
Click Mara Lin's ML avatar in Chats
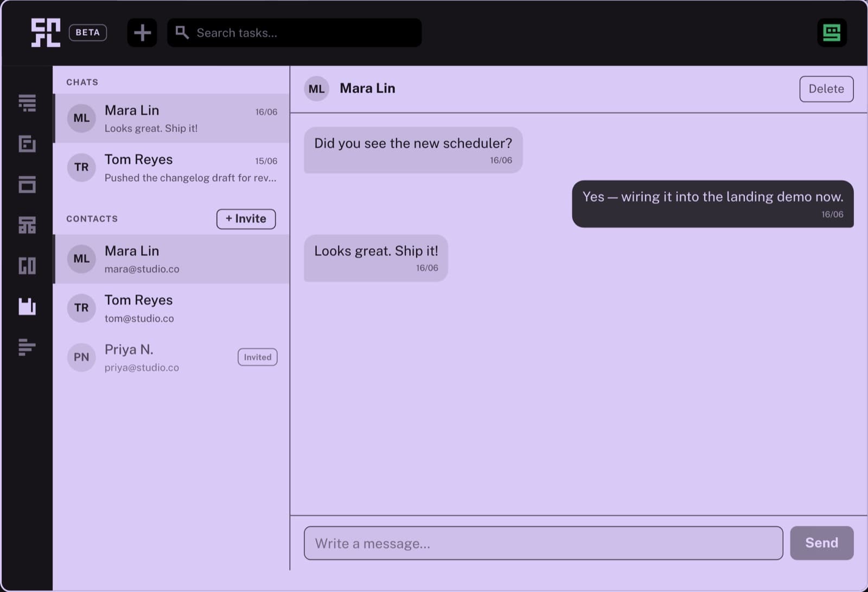click(81, 118)
